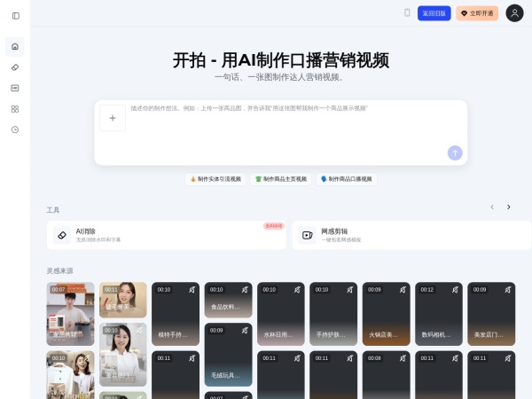The width and height of the screenshot is (532, 399).
Task: Unmute the 手持护肤 video card
Action: click(350, 290)
